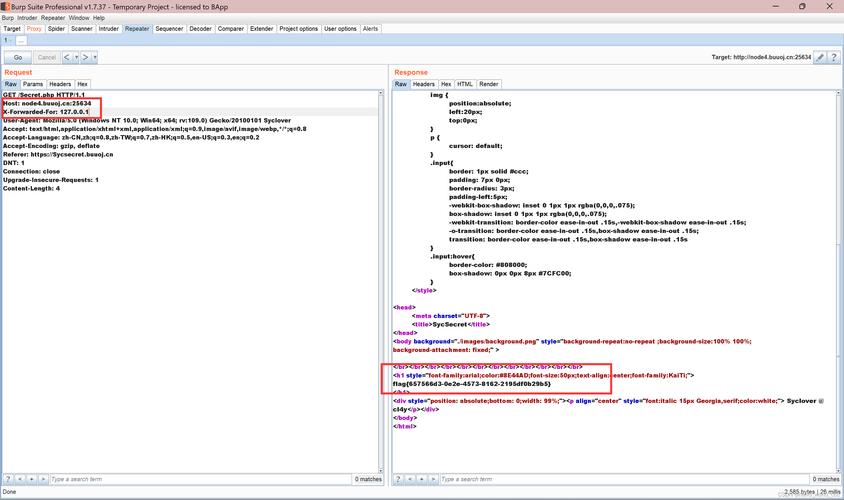Switch to the Intruder tool tab
Screen dimensions: 844x500
click(109, 29)
